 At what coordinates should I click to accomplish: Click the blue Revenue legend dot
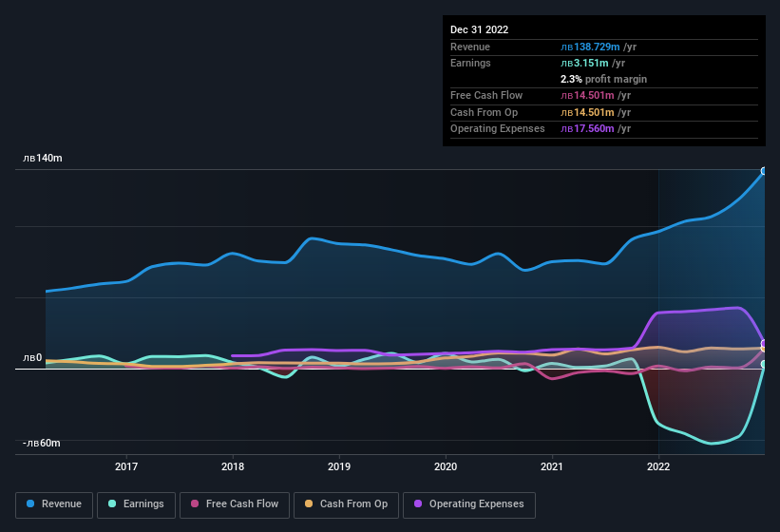31,503
